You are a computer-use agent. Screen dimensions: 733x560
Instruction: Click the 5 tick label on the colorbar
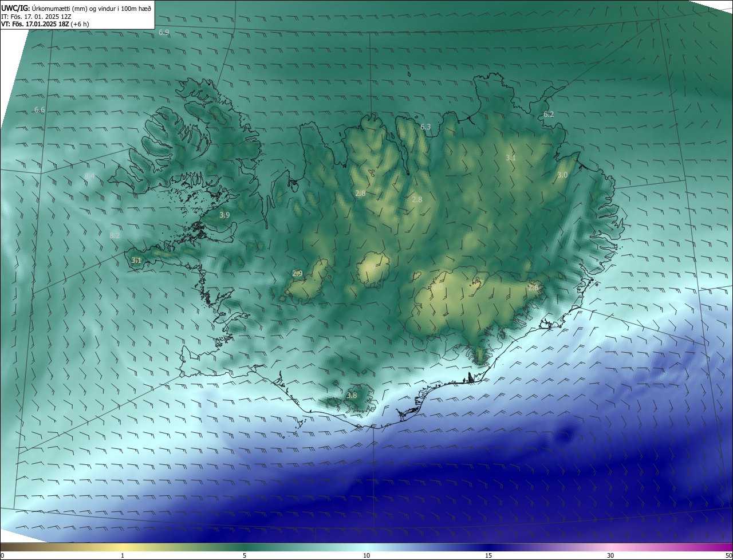tap(245, 555)
